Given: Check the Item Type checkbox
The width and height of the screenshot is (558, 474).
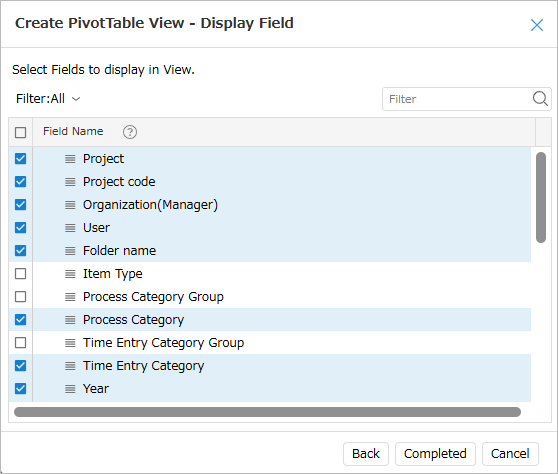Looking at the screenshot, I should click(21, 274).
